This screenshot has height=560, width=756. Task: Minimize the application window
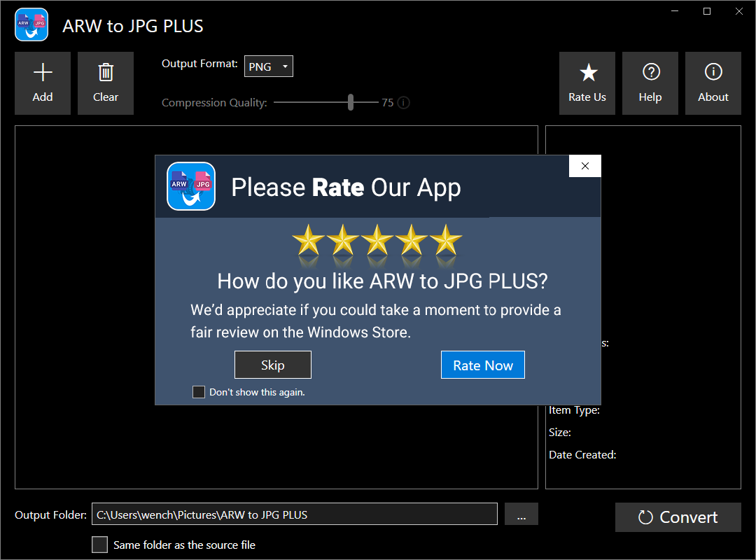[675, 11]
